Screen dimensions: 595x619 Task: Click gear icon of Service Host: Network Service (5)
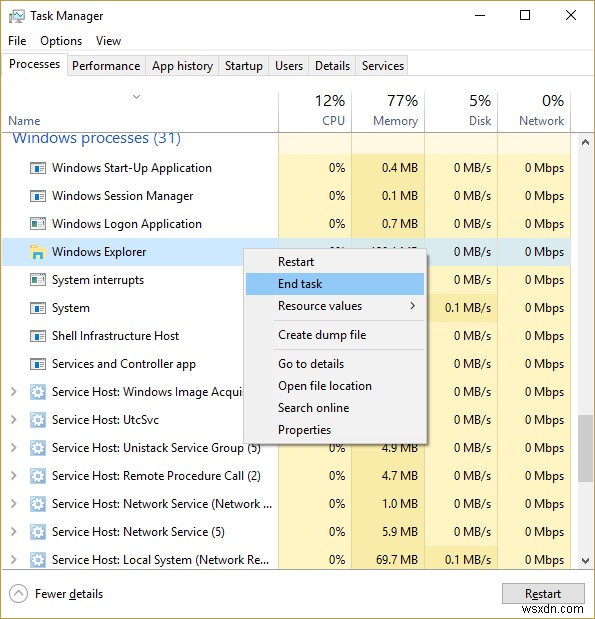[x=38, y=532]
